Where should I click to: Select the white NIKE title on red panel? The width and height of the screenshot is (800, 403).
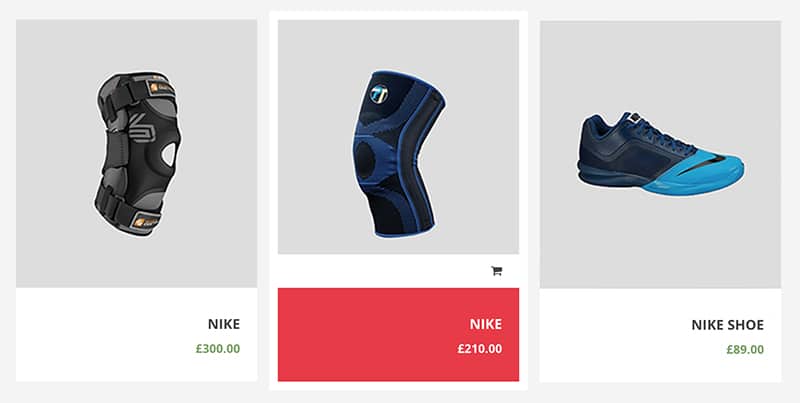(x=486, y=324)
